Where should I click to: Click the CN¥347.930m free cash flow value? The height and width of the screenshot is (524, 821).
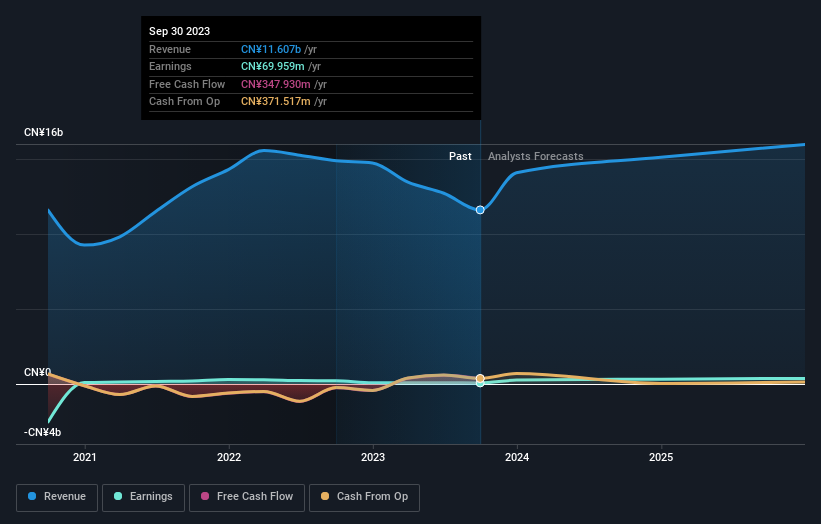pyautogui.click(x=275, y=84)
